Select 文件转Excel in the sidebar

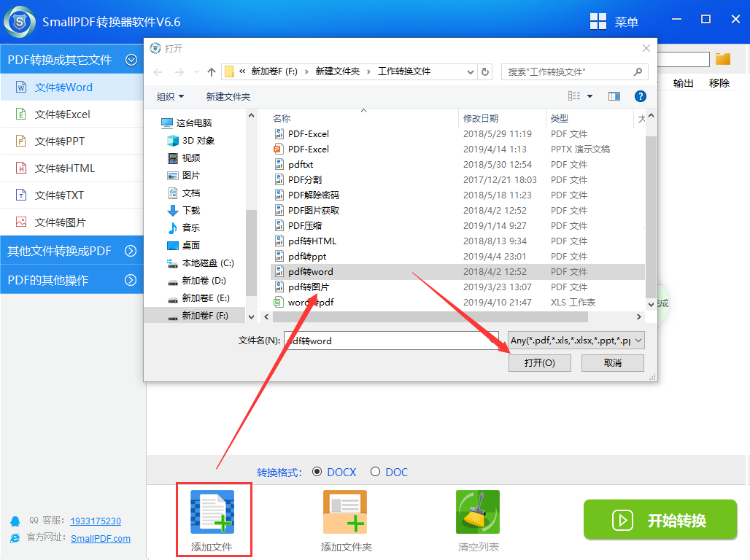point(72,114)
